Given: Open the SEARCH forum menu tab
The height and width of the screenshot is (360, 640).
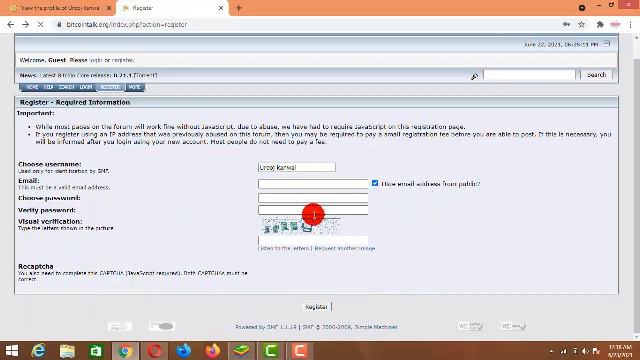Looking at the screenshot, I should (x=66, y=87).
